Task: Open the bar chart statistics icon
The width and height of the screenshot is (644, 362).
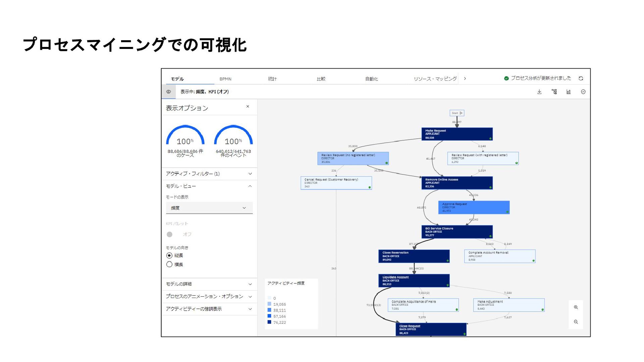Action: 569,92
